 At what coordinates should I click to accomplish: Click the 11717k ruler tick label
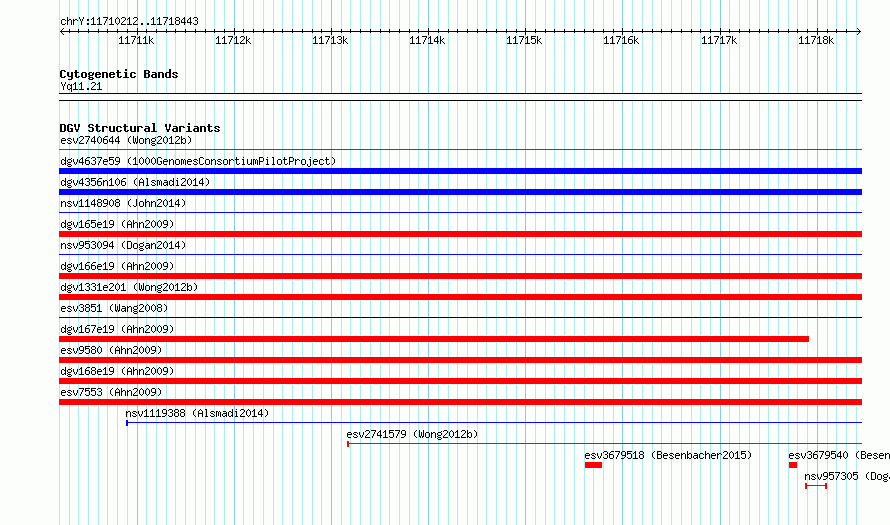coord(719,40)
